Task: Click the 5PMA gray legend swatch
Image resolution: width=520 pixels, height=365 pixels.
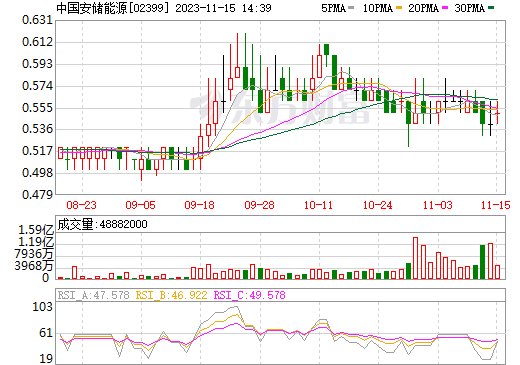Action: (x=351, y=8)
